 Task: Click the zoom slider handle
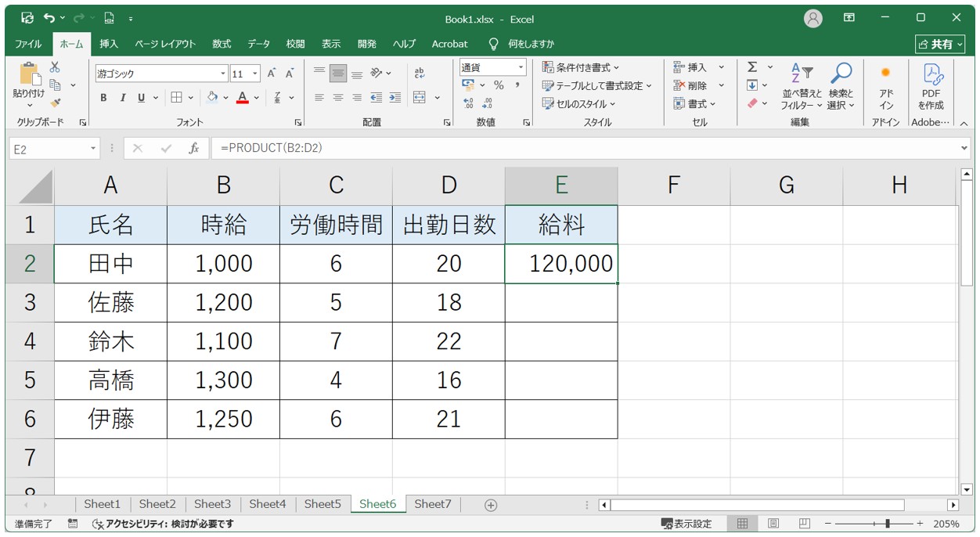(886, 524)
